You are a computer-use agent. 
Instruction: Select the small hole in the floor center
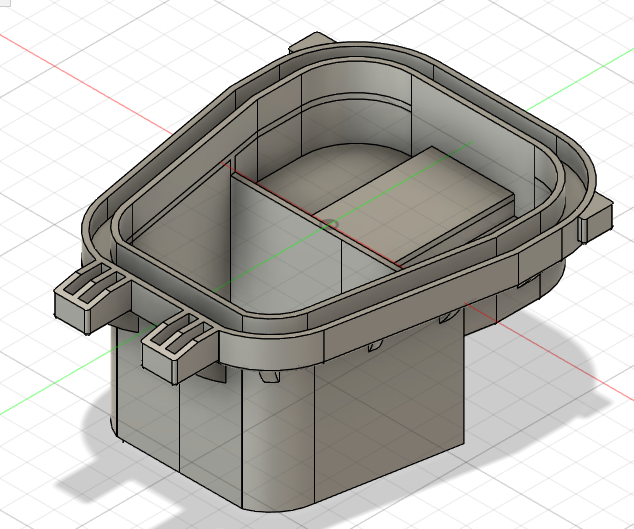click(329, 219)
